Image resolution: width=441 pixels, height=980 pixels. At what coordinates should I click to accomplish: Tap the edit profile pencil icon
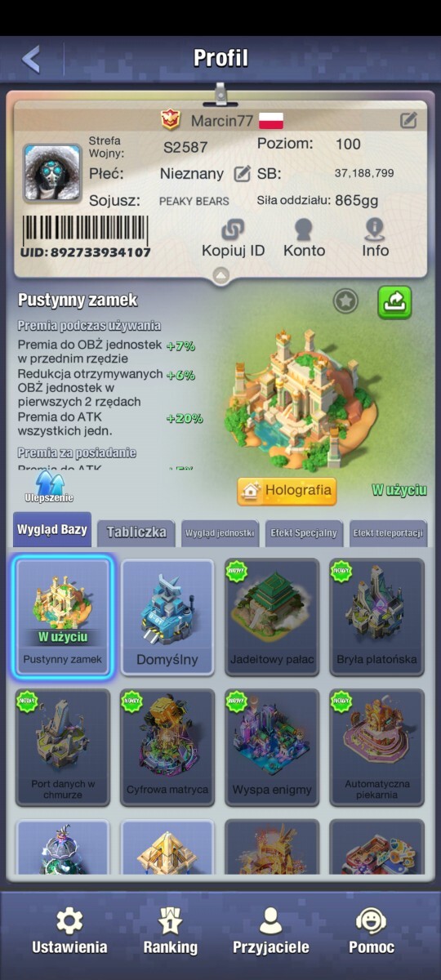(x=408, y=120)
